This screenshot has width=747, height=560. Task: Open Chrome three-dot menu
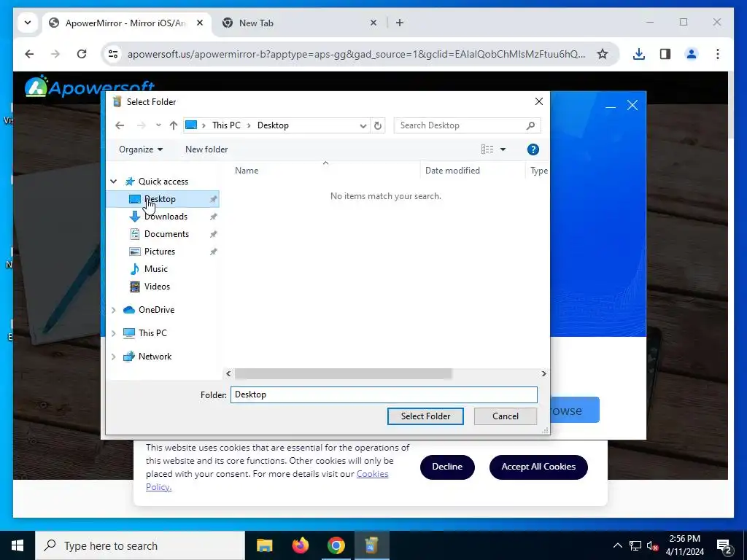click(718, 54)
